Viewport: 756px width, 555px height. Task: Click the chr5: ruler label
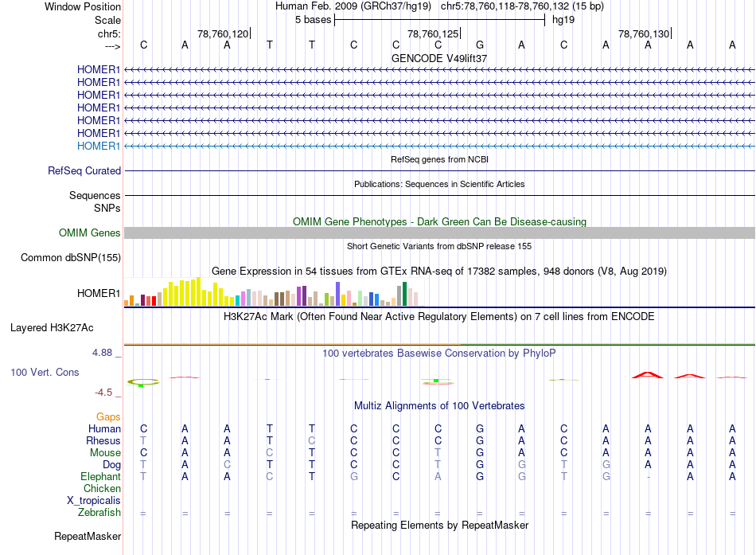110,33
